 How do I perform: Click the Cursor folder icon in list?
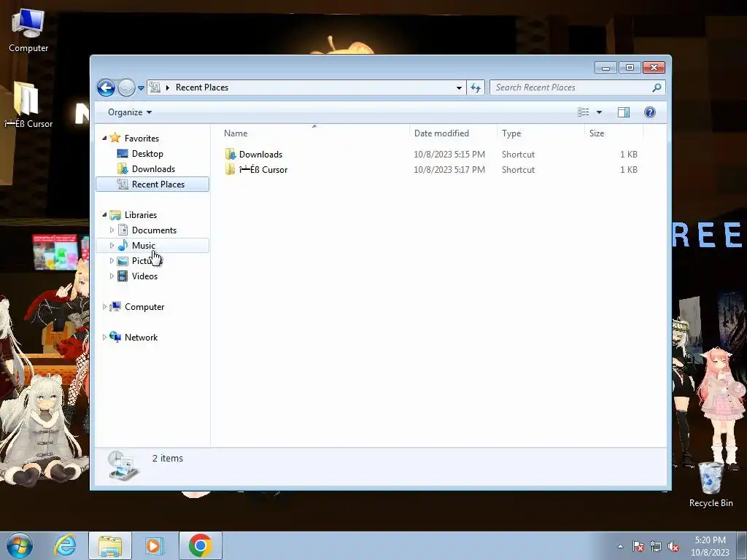[230, 169]
